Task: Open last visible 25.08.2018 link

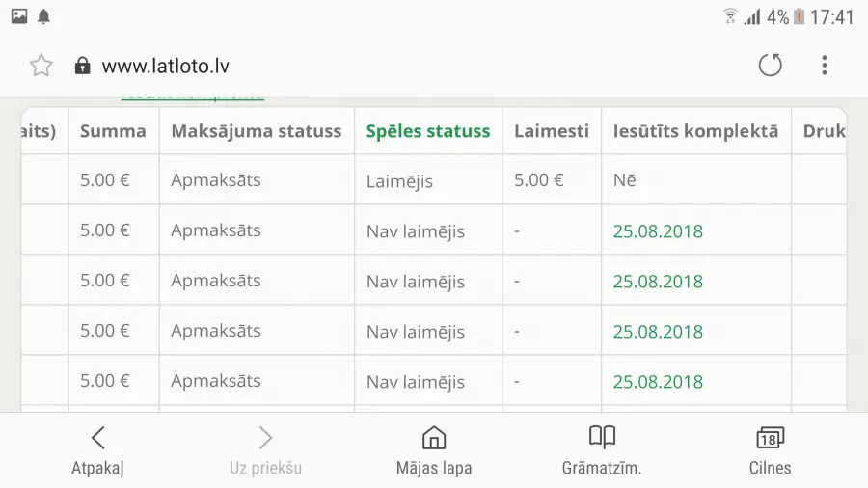Action: pos(658,382)
